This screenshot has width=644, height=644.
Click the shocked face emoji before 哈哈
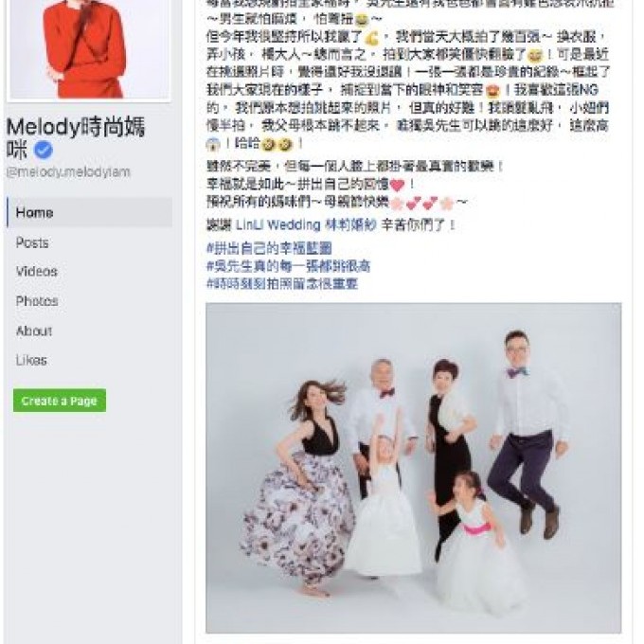click(213, 144)
